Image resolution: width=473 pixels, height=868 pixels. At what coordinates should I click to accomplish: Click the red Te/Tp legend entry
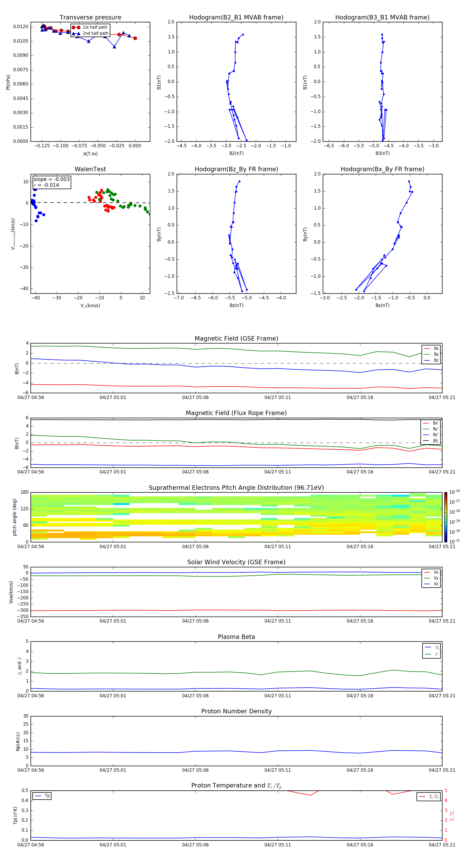pyautogui.click(x=429, y=797)
